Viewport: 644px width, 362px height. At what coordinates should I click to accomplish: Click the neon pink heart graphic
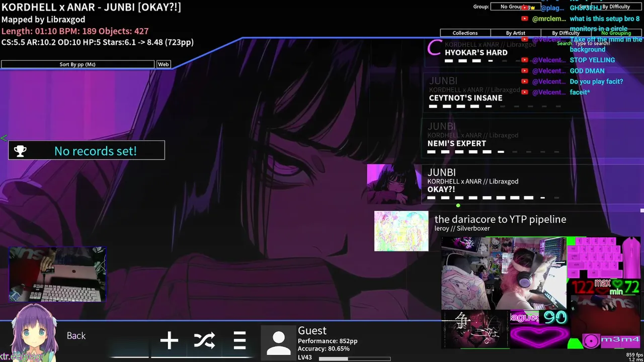pos(539,336)
